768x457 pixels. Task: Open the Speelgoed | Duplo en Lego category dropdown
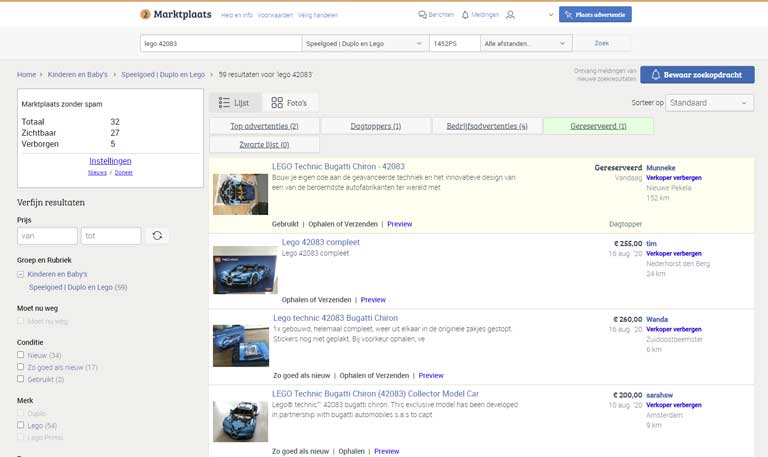point(365,43)
